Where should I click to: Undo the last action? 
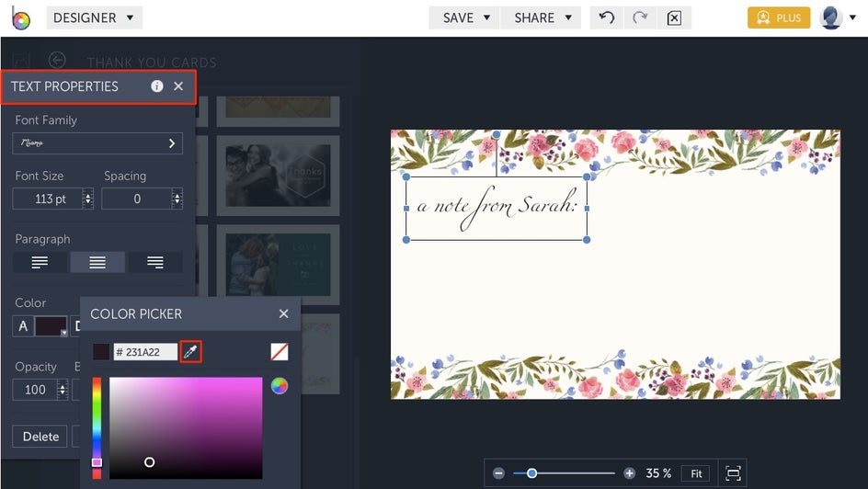[x=607, y=17]
